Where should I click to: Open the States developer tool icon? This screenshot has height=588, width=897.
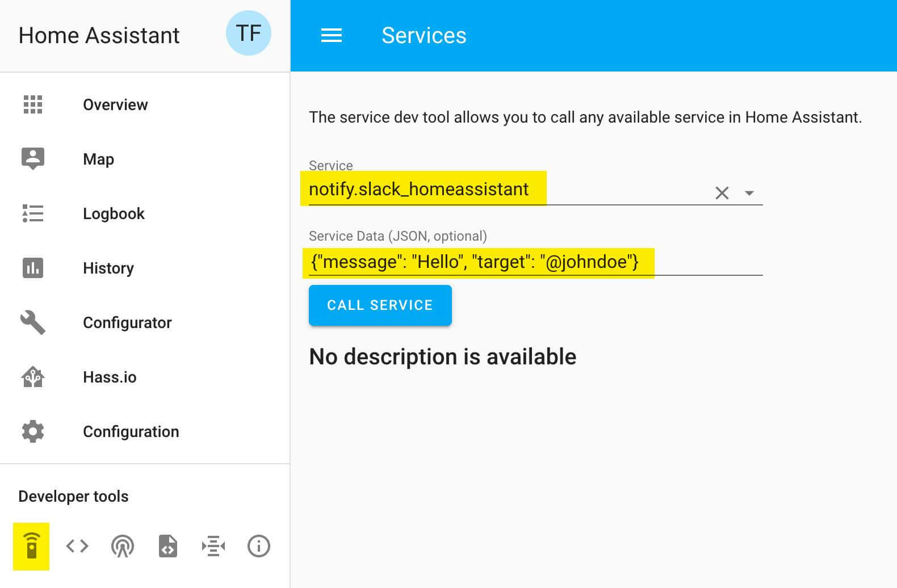[77, 546]
